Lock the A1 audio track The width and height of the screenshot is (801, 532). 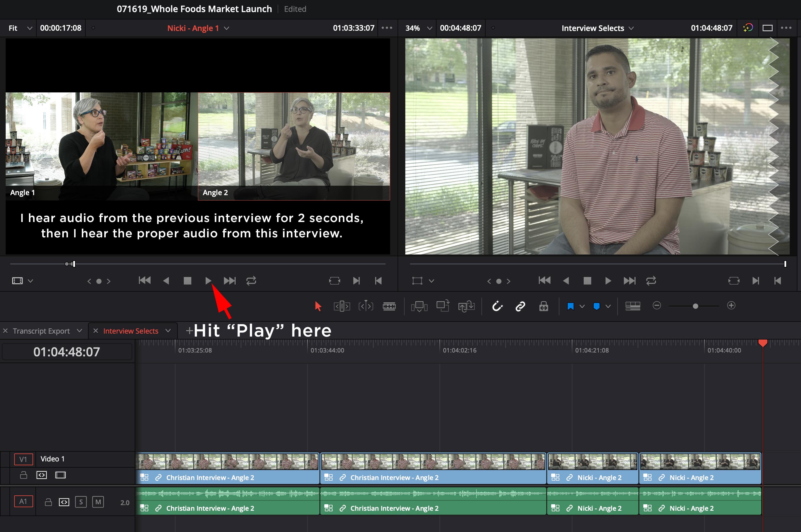[x=48, y=502]
